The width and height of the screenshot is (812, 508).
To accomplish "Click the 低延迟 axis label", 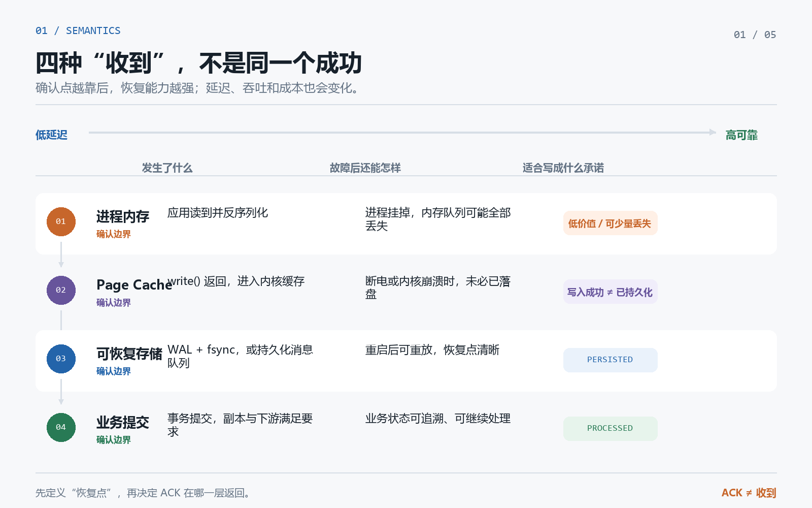I will click(x=51, y=135).
